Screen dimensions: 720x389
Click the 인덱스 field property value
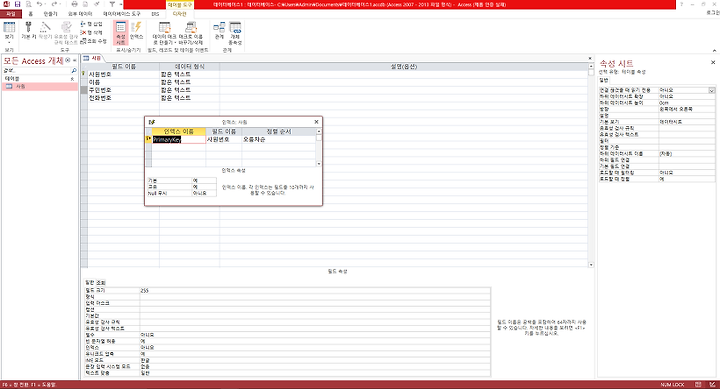(x=315, y=348)
